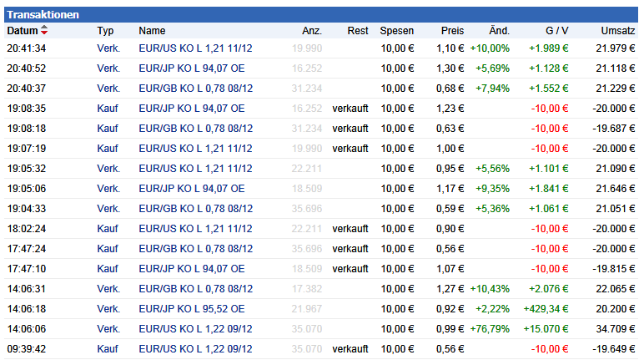Click the Name column header
The height and width of the screenshot is (360, 644).
tap(152, 31)
